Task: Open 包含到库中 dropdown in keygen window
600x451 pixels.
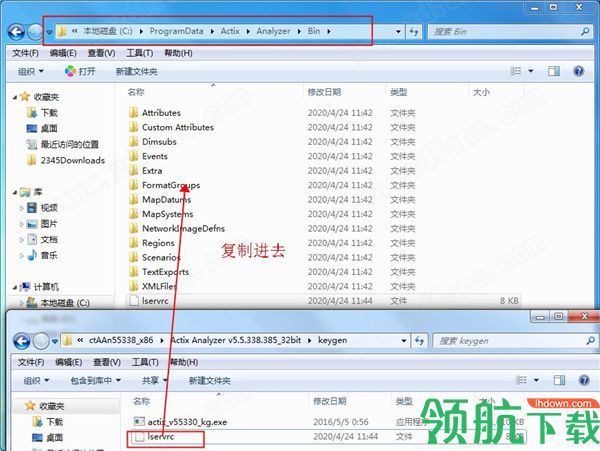Action: pyautogui.click(x=96, y=381)
